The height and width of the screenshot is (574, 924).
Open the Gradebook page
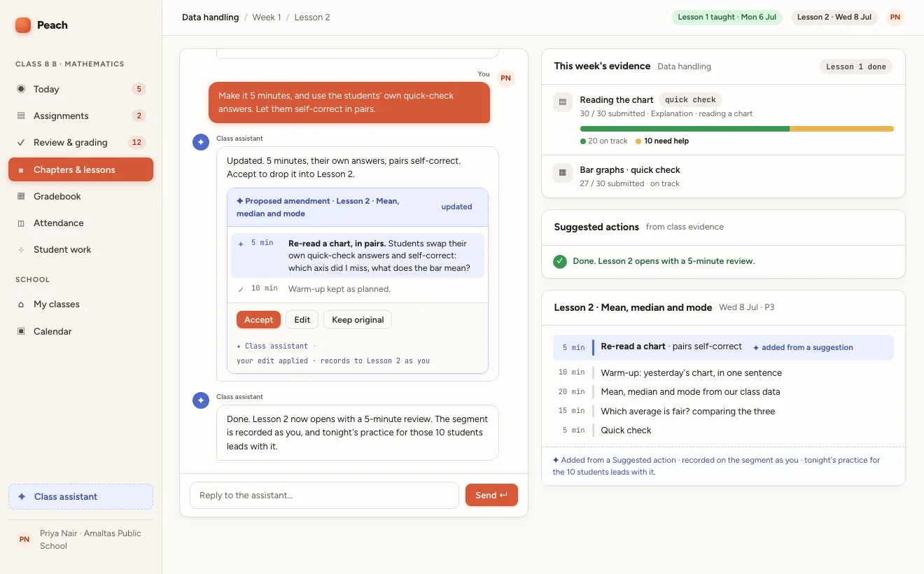80,196
